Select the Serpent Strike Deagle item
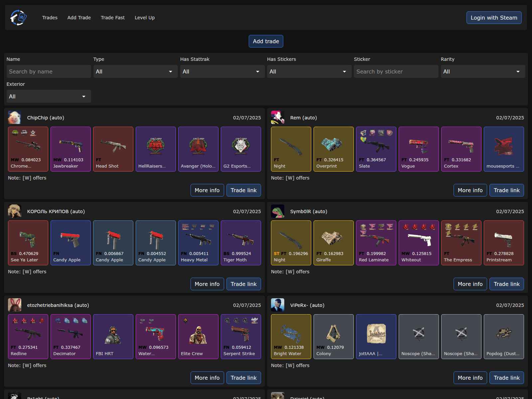The width and height of the screenshot is (532, 399). click(x=241, y=336)
